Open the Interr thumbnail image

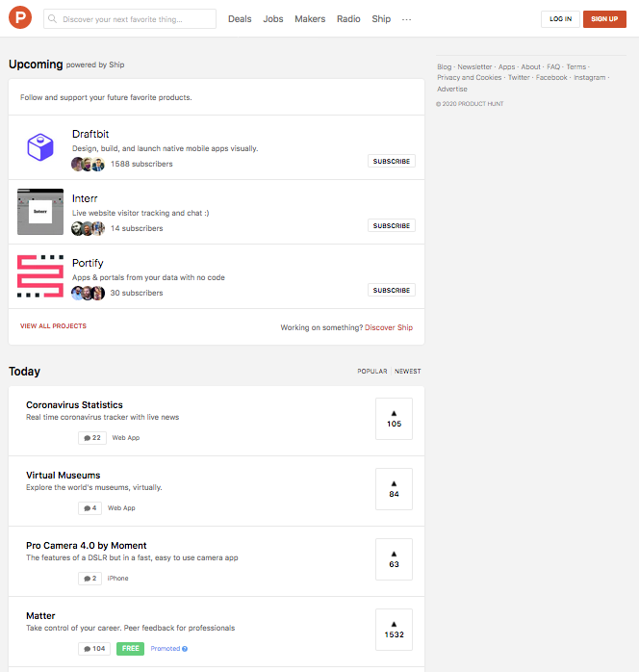click(x=40, y=212)
